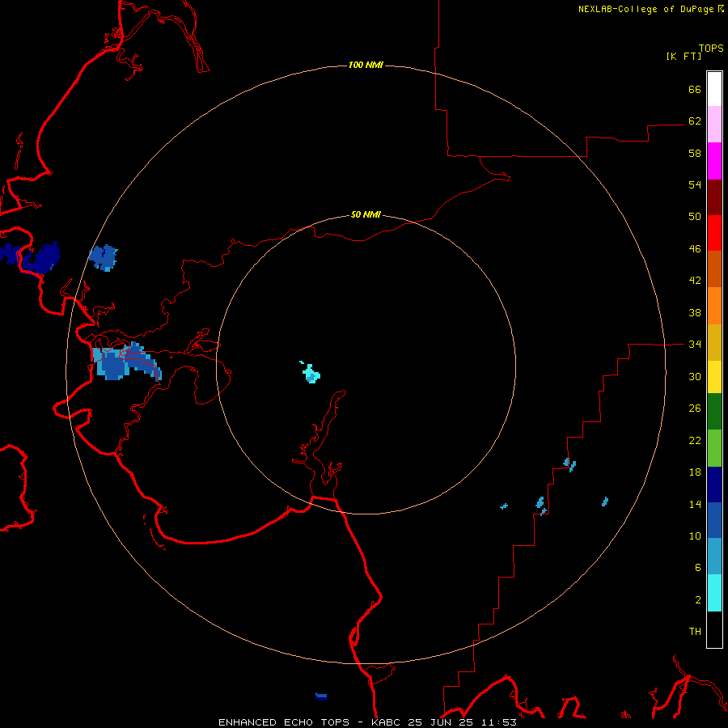Click the mustard gold legend swatch
728x728 pixels.
pos(714,342)
